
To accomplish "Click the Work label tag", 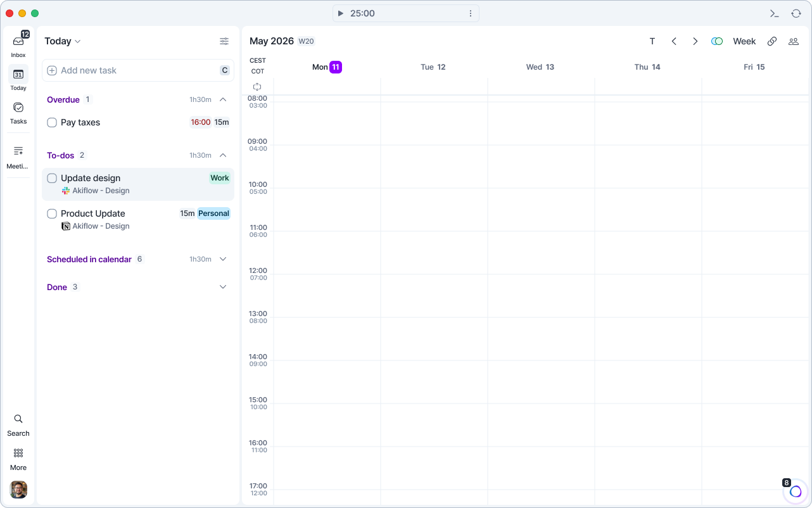I will coord(220,178).
